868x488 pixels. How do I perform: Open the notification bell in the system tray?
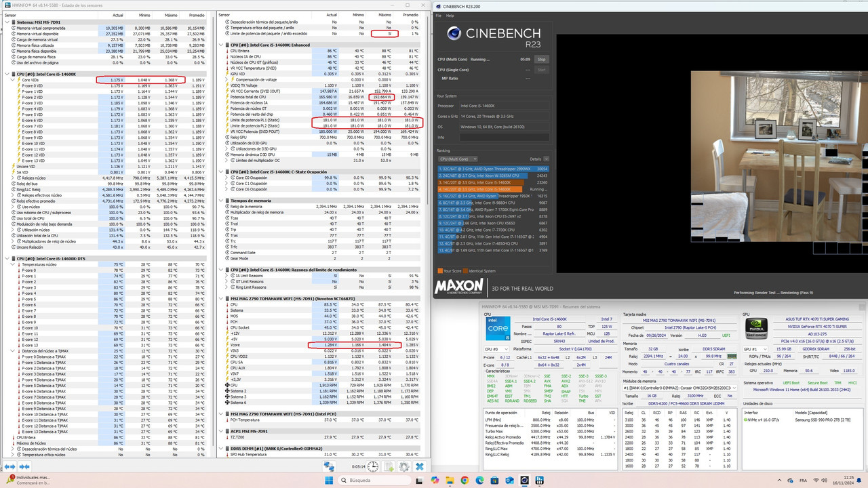point(860,480)
